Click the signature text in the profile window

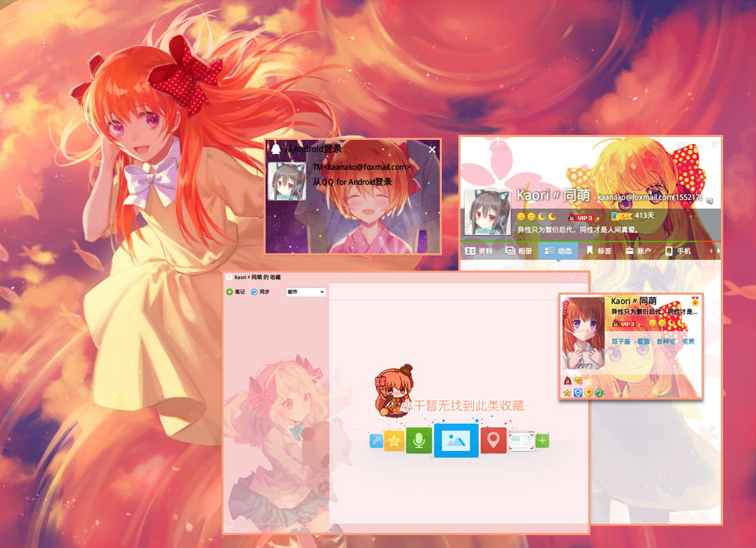click(578, 230)
